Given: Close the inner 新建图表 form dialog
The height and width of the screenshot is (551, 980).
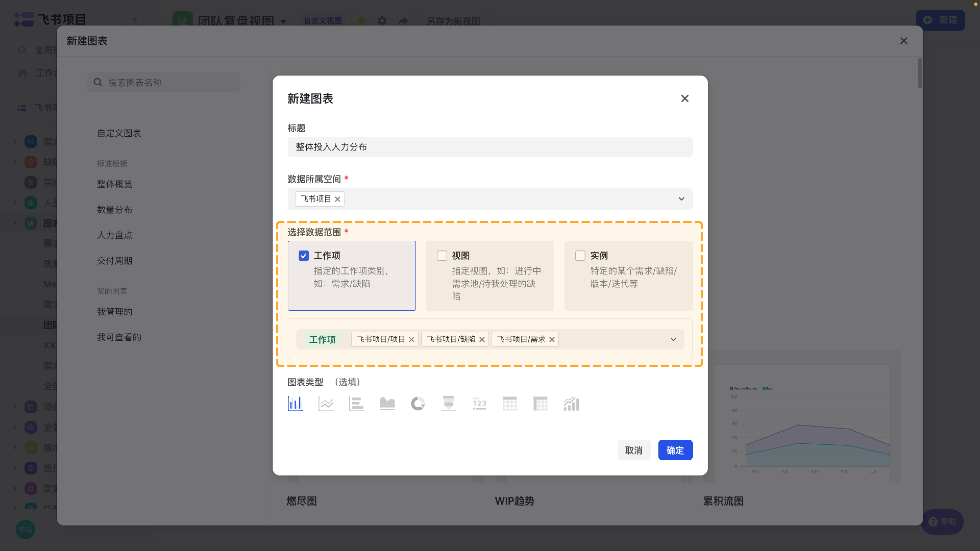Looking at the screenshot, I should click(685, 98).
